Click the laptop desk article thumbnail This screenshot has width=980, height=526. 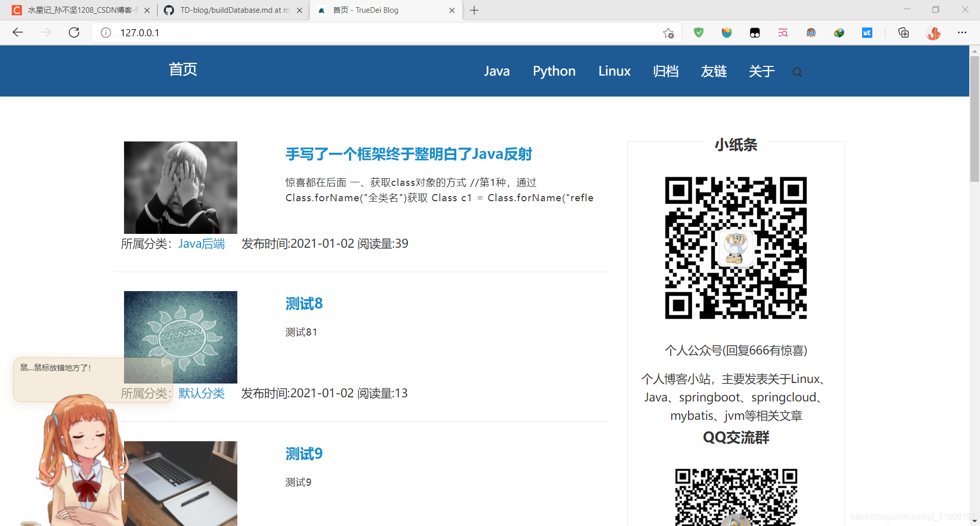(181, 484)
